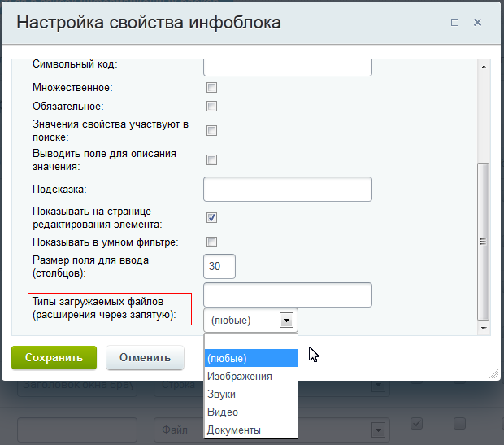This screenshot has width=504, height=445.
Task: Click the Отменить button
Action: (145, 357)
